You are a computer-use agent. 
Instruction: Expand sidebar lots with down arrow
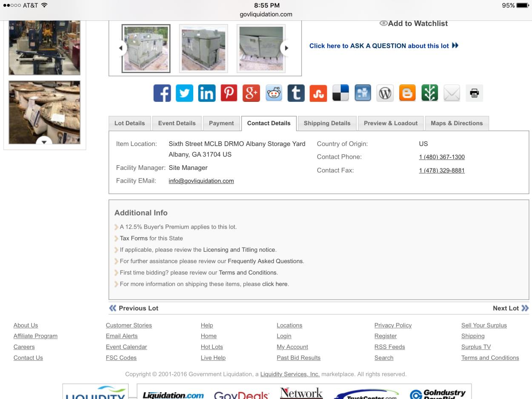coord(44,142)
